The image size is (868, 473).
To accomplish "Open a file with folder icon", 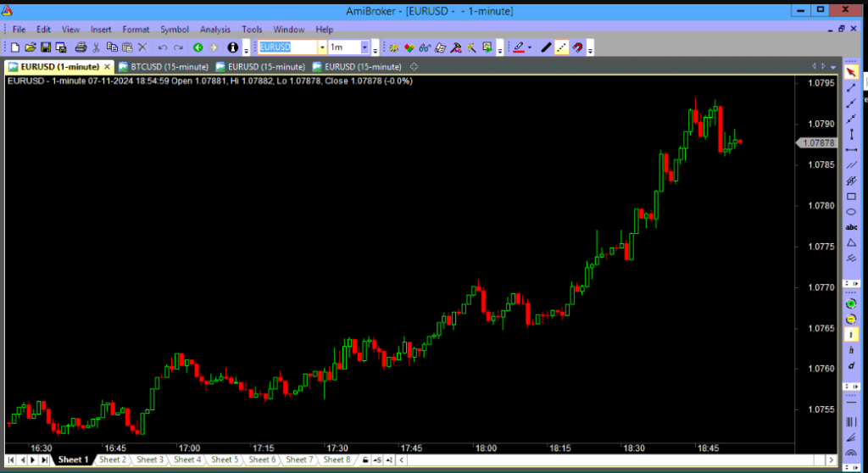I will pyautogui.click(x=31, y=47).
